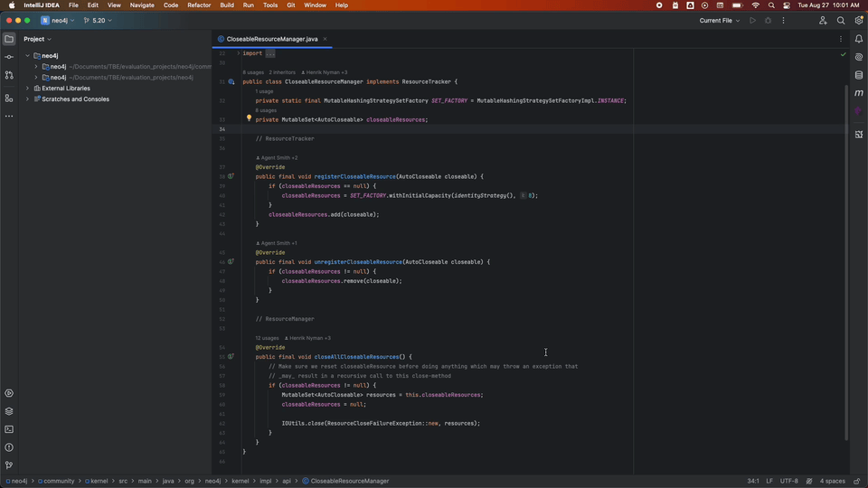Open the Commit tool window

[9, 57]
